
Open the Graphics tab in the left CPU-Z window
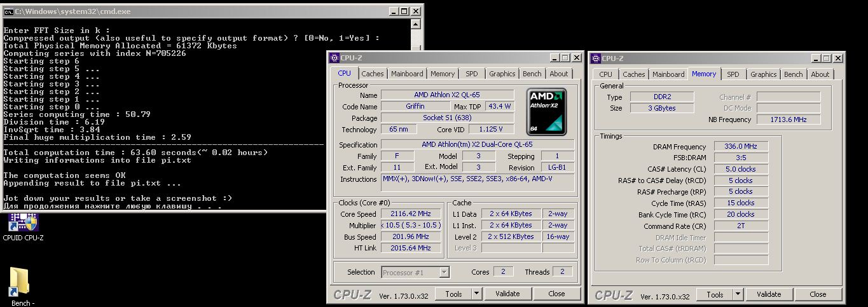pyautogui.click(x=502, y=74)
